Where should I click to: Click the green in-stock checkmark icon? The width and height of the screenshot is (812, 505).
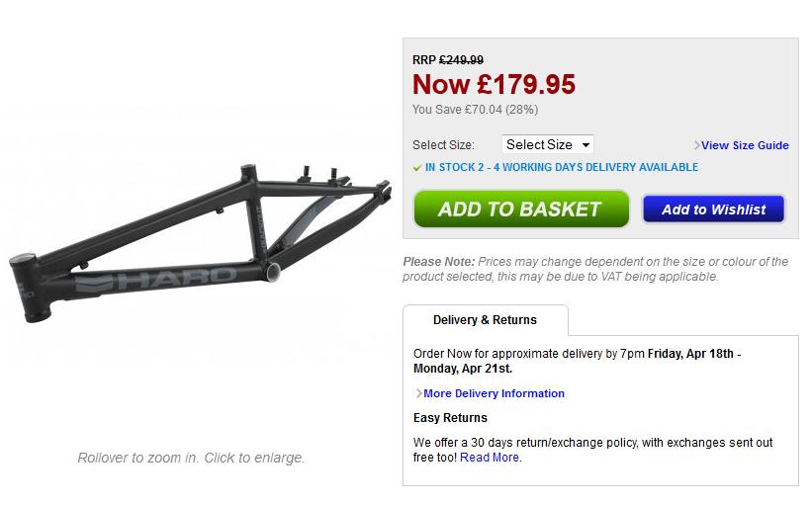(x=417, y=168)
